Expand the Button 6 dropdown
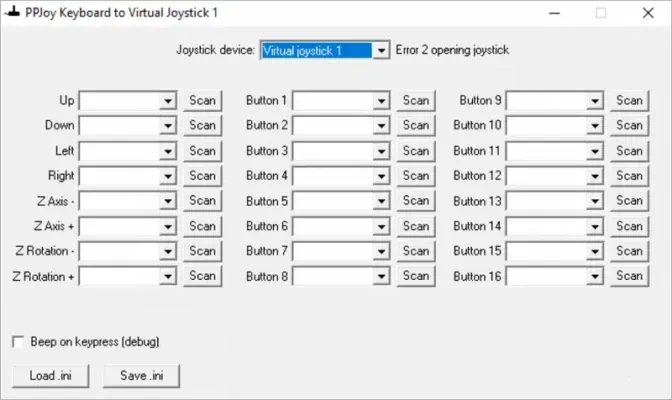This screenshot has height=400, width=672. click(380, 226)
